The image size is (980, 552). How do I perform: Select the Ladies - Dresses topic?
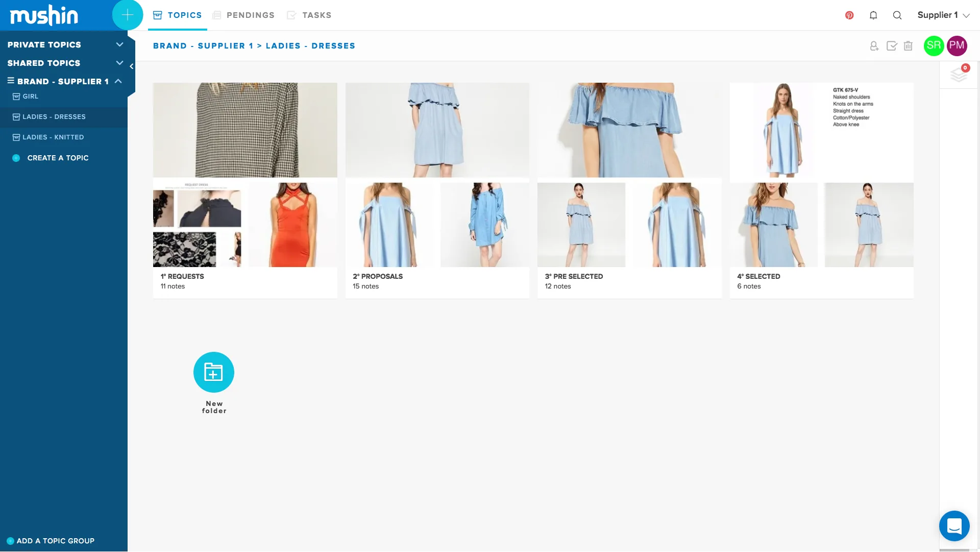(x=64, y=117)
